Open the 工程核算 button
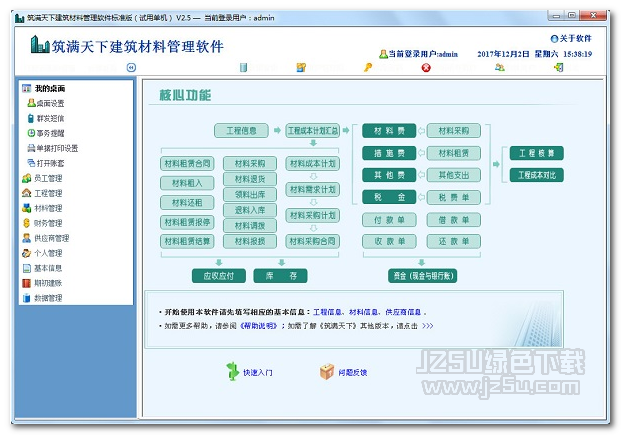The width and height of the screenshot is (621, 435). (537, 153)
